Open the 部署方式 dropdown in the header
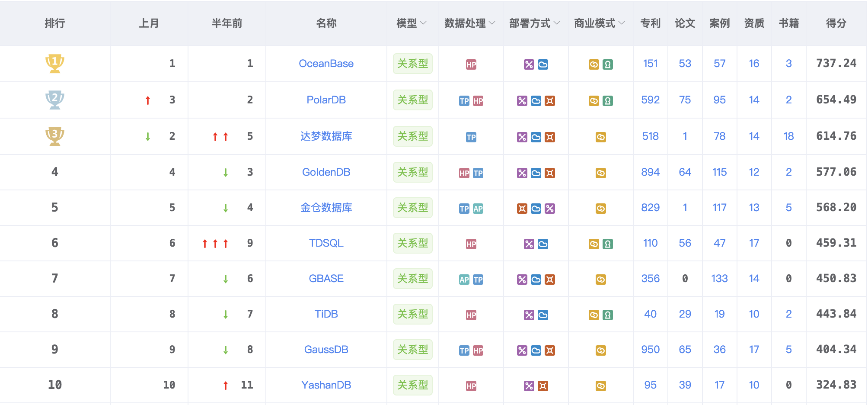This screenshot has height=405, width=868. pos(535,23)
